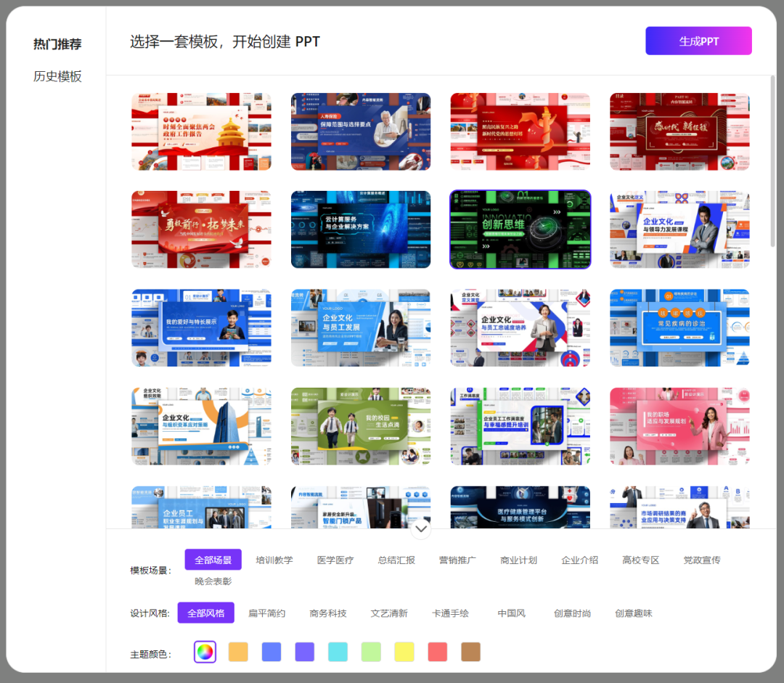This screenshot has height=683, width=784.
Task: Pick the 创意时尚 design style
Action: point(573,613)
